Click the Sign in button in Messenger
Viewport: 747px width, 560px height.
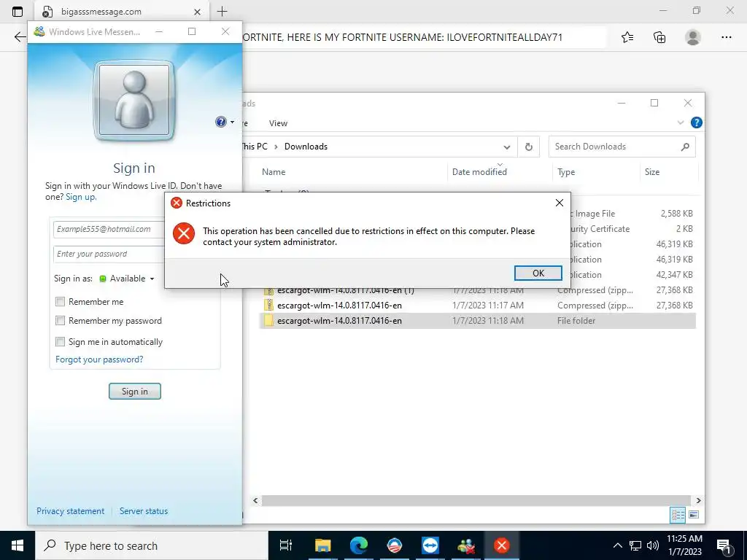(x=135, y=392)
